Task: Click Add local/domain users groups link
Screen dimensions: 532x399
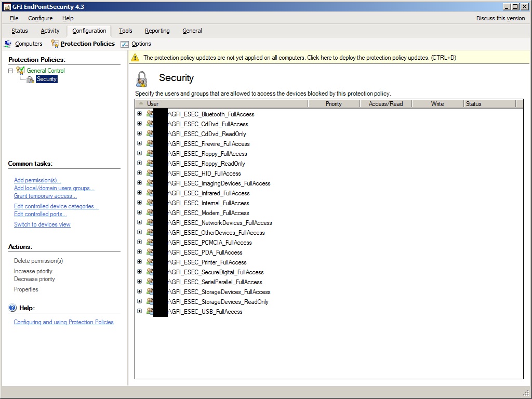Action: [54, 188]
